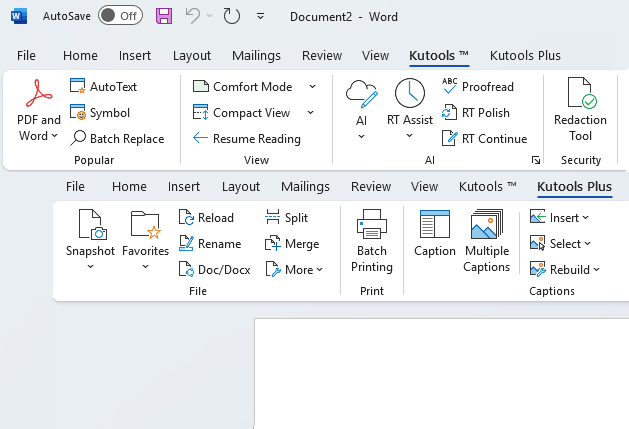Click the Undo arrow icon

click(x=193, y=16)
